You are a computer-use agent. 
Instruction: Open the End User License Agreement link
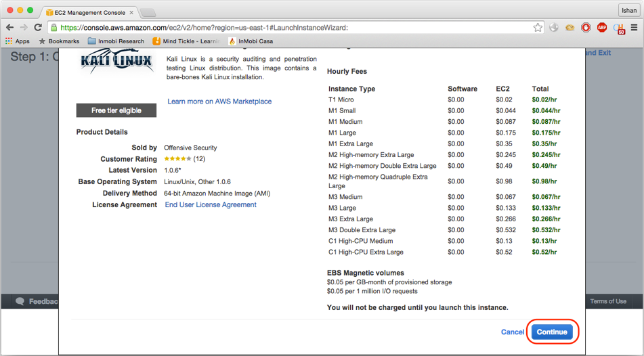[211, 204]
